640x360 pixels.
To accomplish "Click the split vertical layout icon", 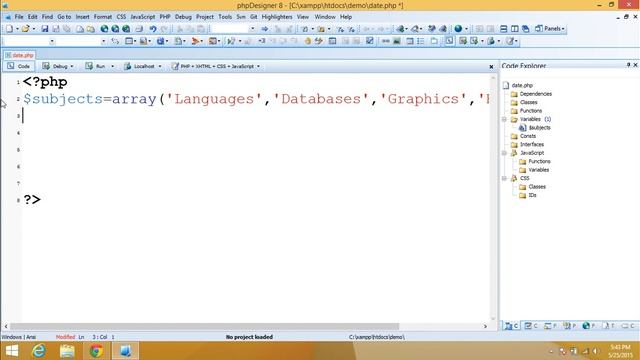I will click(x=515, y=29).
